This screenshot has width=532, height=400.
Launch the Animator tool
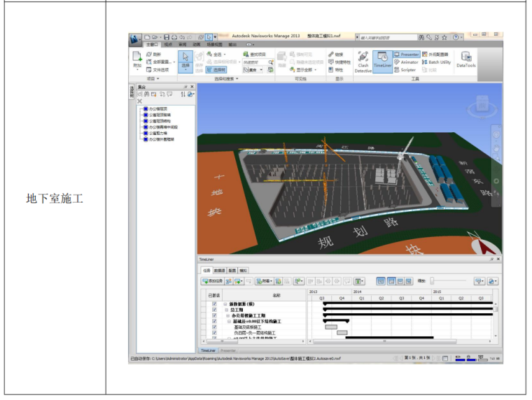click(406, 62)
